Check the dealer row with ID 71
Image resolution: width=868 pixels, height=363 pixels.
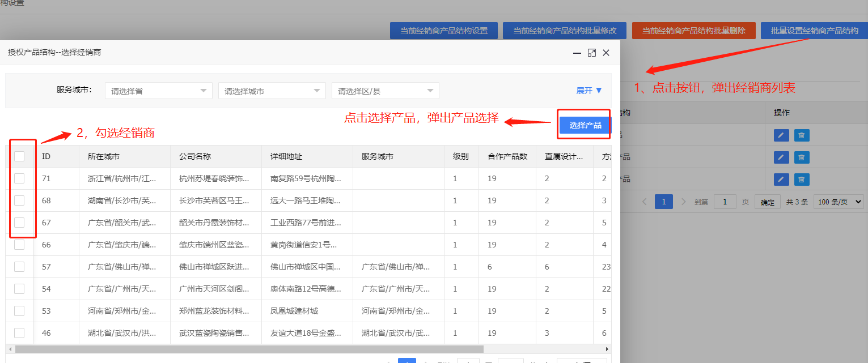coord(19,178)
